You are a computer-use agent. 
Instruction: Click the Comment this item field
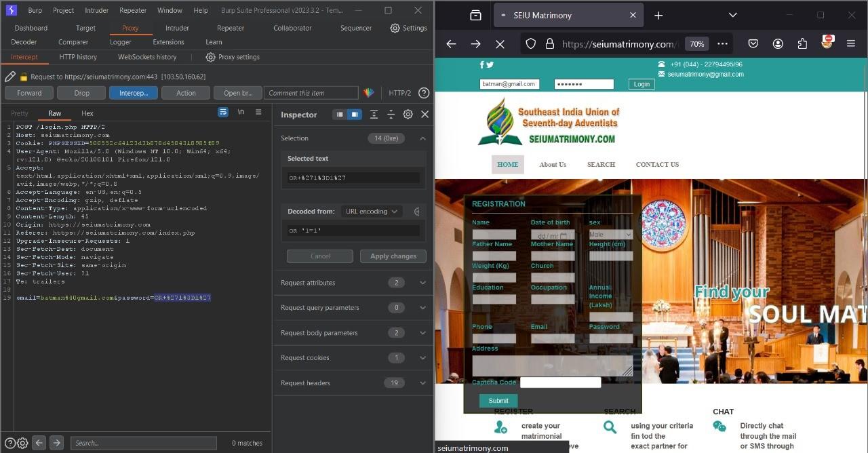(311, 93)
